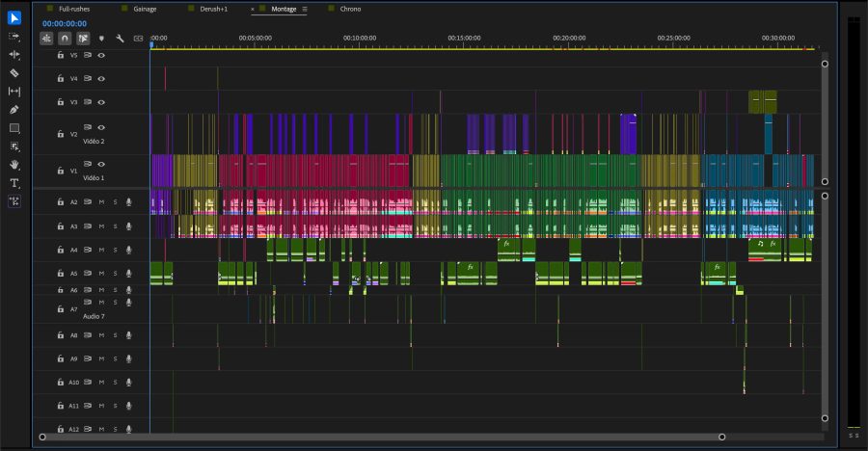Hide the V5 track output
The width and height of the screenshot is (868, 451).
(x=101, y=55)
